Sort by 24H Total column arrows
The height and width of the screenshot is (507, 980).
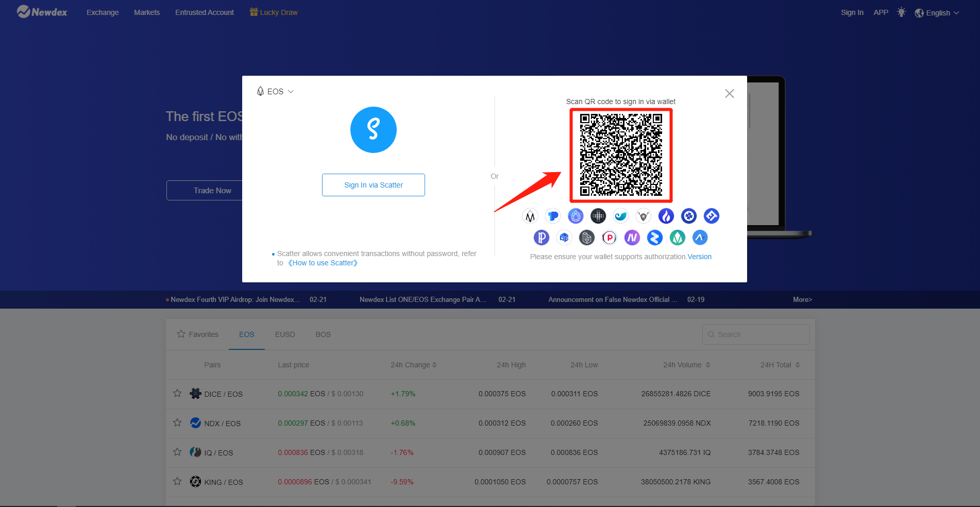click(798, 365)
